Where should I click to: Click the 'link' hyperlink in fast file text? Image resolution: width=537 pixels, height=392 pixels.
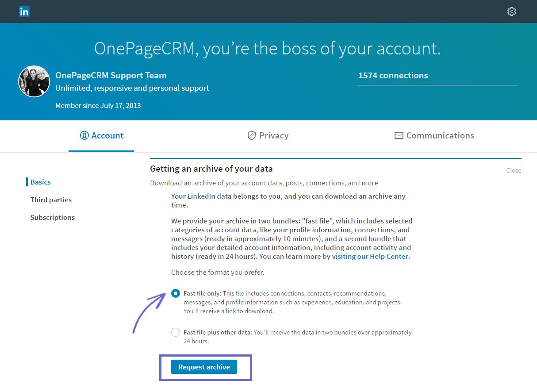231,311
